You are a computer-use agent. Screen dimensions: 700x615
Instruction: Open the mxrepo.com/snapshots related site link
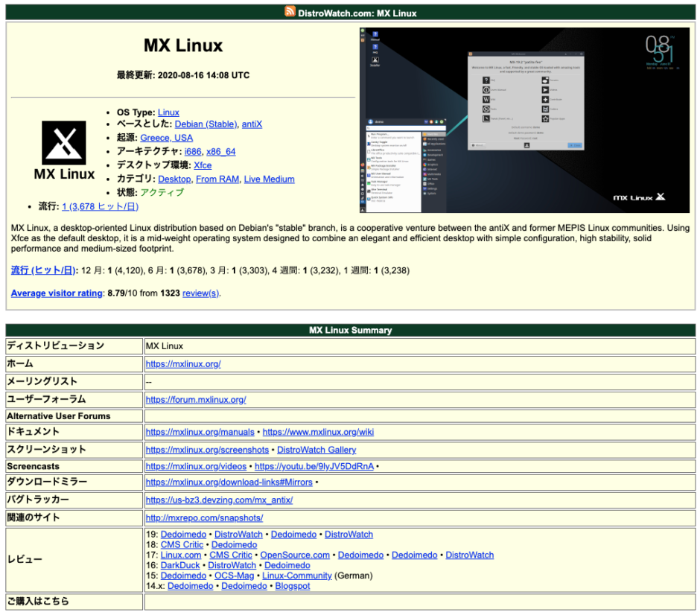(205, 517)
